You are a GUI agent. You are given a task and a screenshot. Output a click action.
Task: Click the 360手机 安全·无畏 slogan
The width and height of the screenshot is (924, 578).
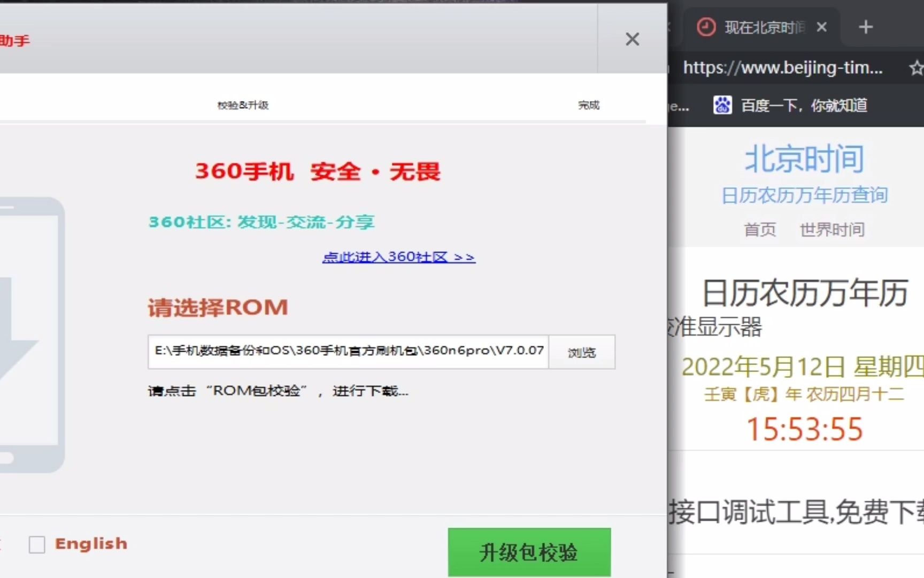[x=318, y=172]
